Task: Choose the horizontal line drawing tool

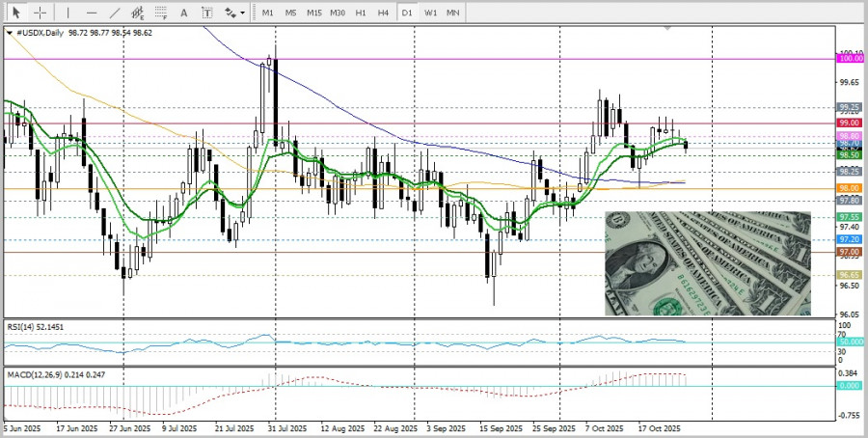Action: click(x=92, y=13)
